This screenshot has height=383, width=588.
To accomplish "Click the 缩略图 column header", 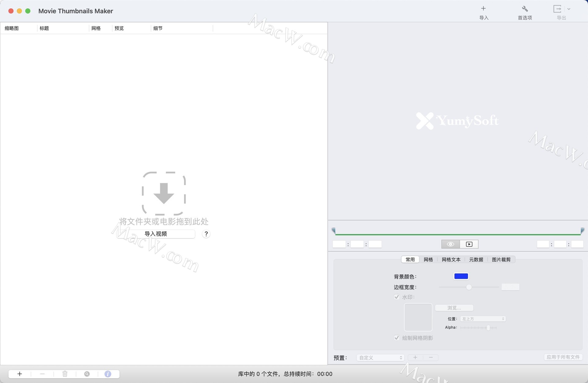I will point(18,28).
